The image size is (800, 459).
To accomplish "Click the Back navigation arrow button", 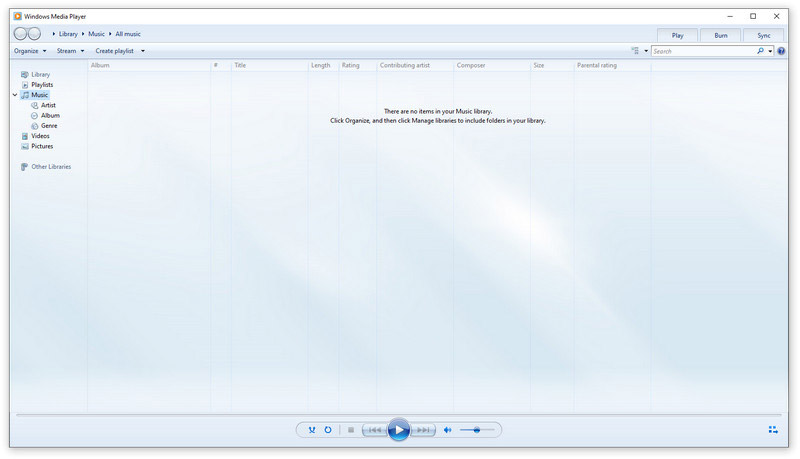I will pyautogui.click(x=20, y=34).
